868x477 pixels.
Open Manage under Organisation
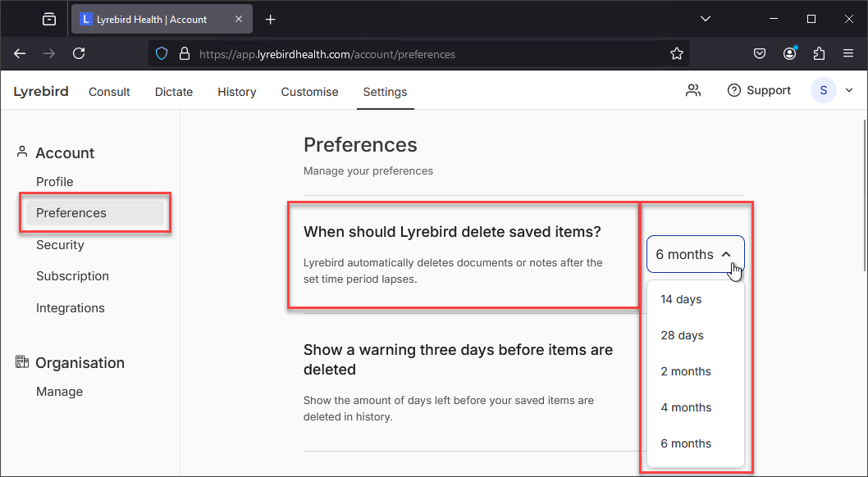click(x=59, y=391)
